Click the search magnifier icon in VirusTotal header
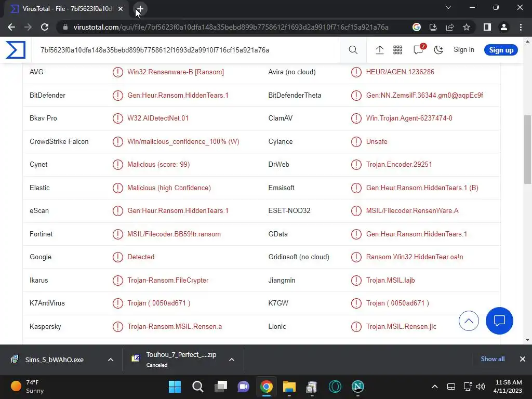Image resolution: width=532 pixels, height=399 pixels. pos(353,50)
